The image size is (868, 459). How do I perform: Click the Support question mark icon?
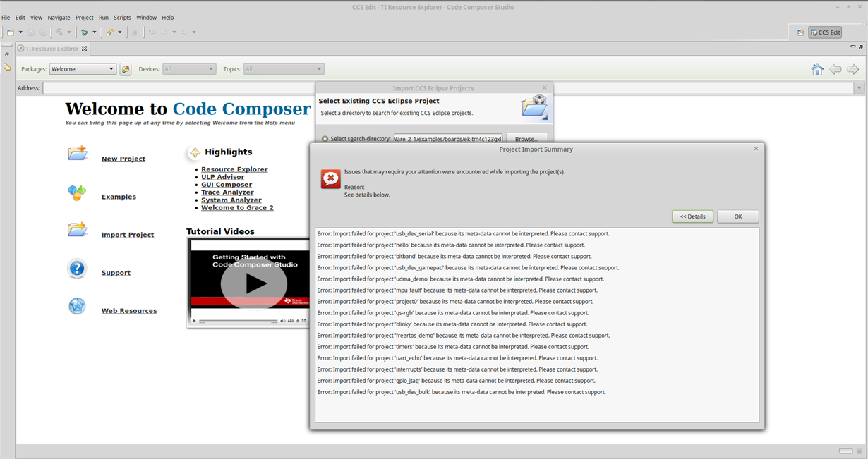(x=77, y=268)
